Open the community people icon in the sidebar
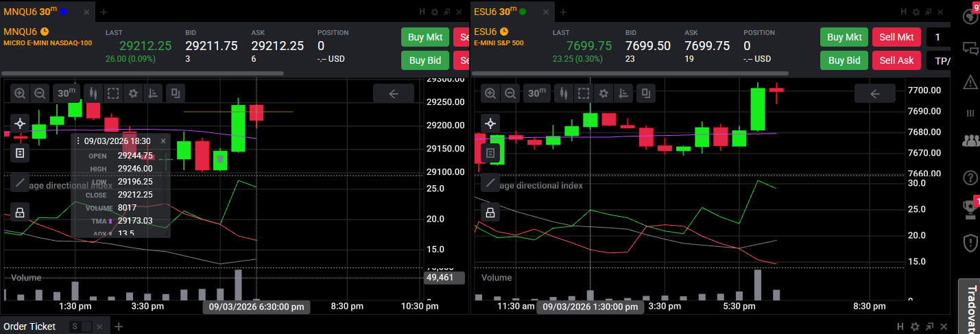The height and width of the screenshot is (334, 980). click(970, 141)
